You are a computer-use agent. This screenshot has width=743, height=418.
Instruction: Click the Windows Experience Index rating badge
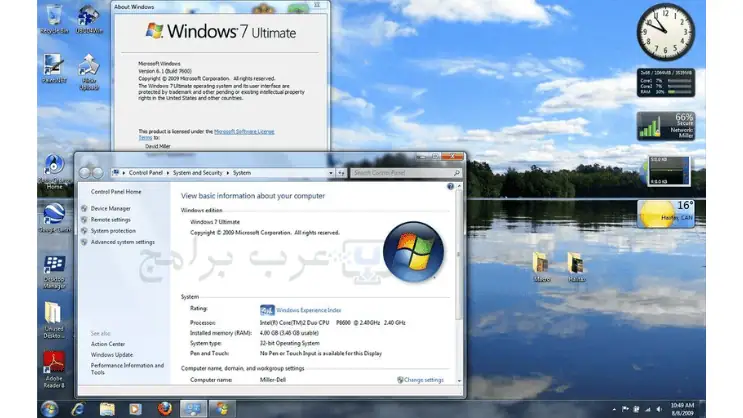point(267,310)
